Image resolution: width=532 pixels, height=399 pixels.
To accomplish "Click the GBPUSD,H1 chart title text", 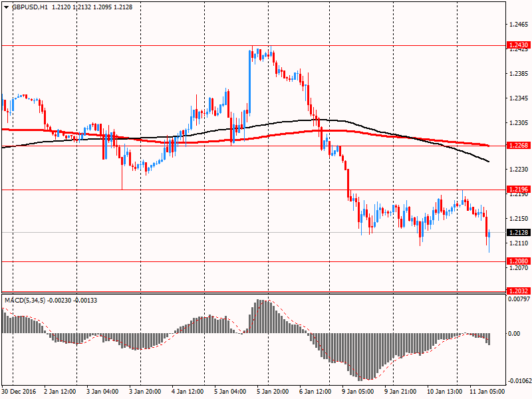I will pos(29,7).
